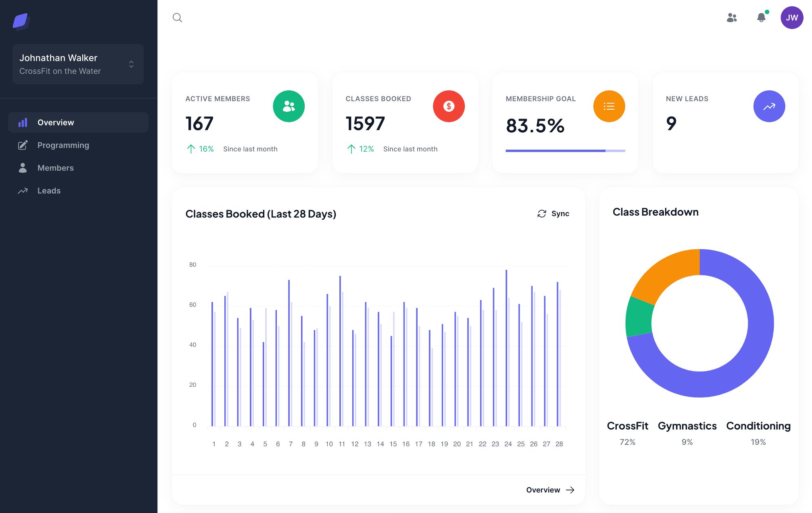Click the day 24 bar in the chart
Viewport: 812px width, 513px height.
coord(506,348)
